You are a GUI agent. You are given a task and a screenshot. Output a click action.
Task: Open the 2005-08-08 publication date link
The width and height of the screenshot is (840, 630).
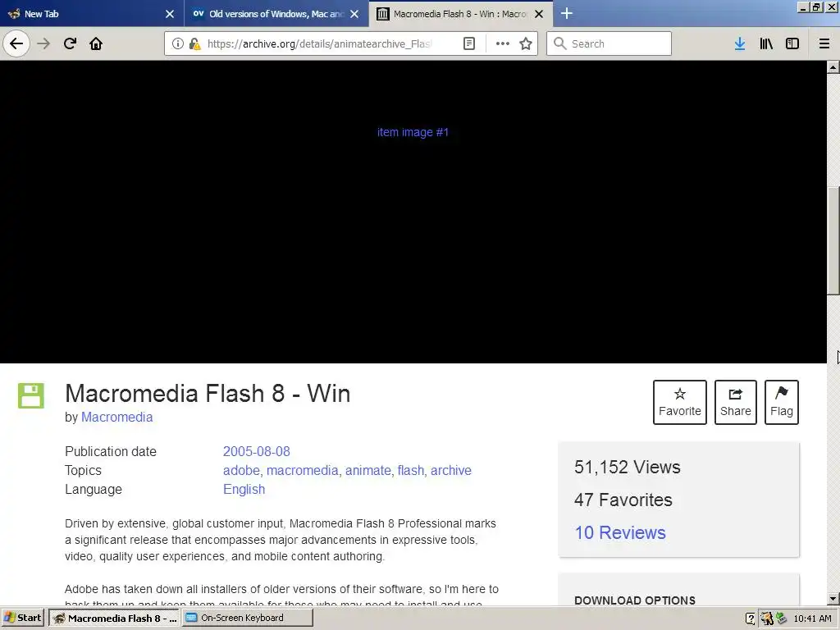[x=257, y=451]
